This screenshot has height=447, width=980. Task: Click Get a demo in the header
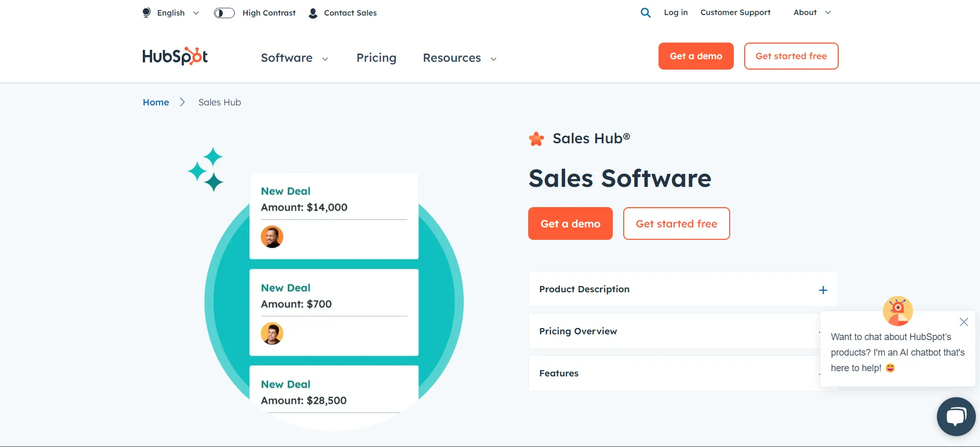point(696,56)
